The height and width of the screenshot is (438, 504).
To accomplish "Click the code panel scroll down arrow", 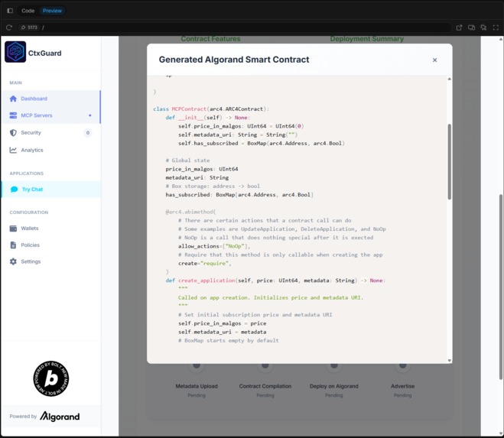I will pyautogui.click(x=450, y=361).
